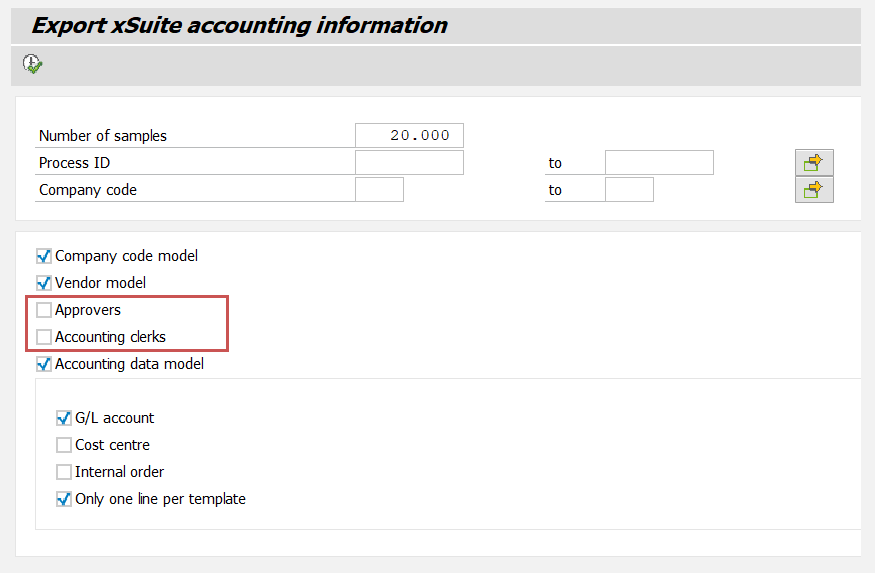875x573 pixels.
Task: Open multiple selection for Process ID
Action: pos(814,162)
